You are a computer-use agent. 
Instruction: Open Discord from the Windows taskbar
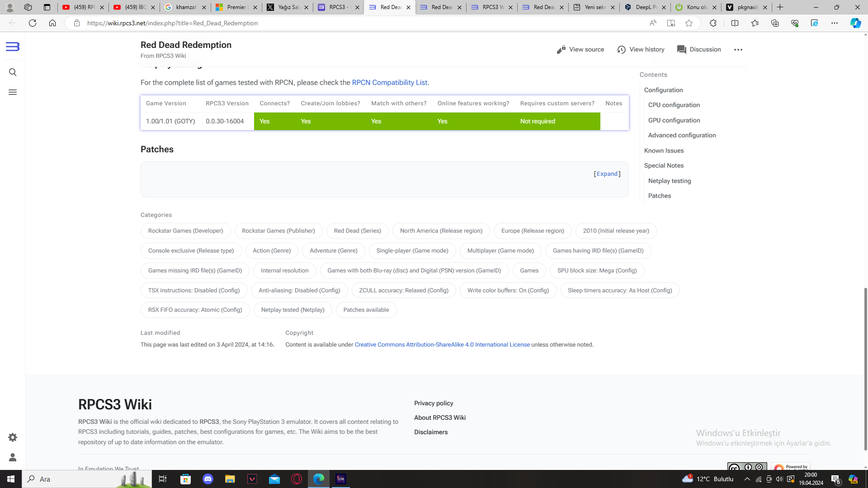point(208,479)
